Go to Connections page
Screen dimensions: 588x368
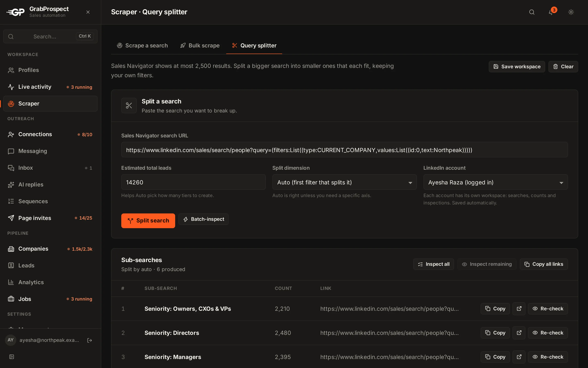50,134
